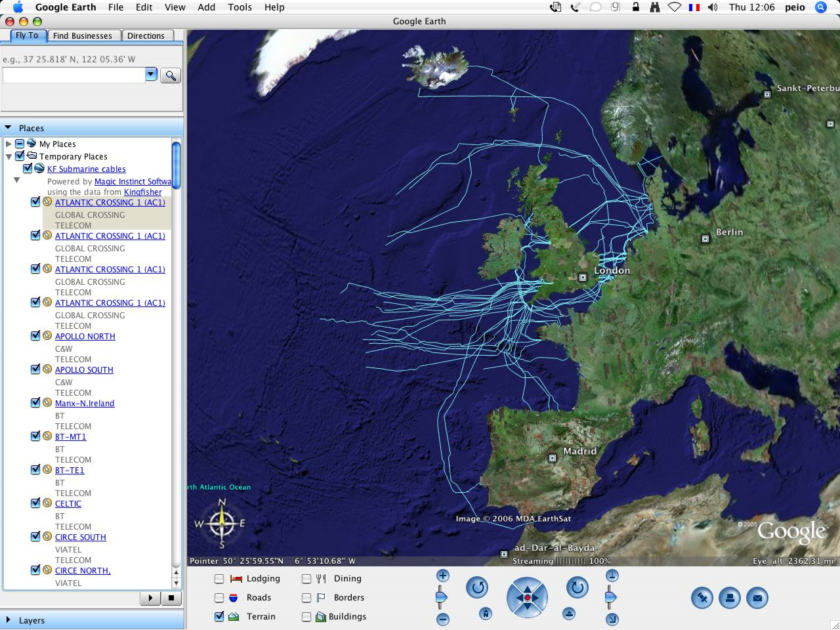Open the Fly To history dropdown
Image resolution: width=840 pixels, height=630 pixels.
tap(151, 74)
